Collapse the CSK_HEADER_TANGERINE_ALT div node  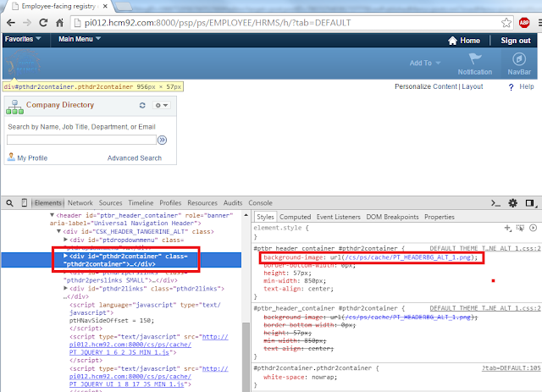coord(58,231)
